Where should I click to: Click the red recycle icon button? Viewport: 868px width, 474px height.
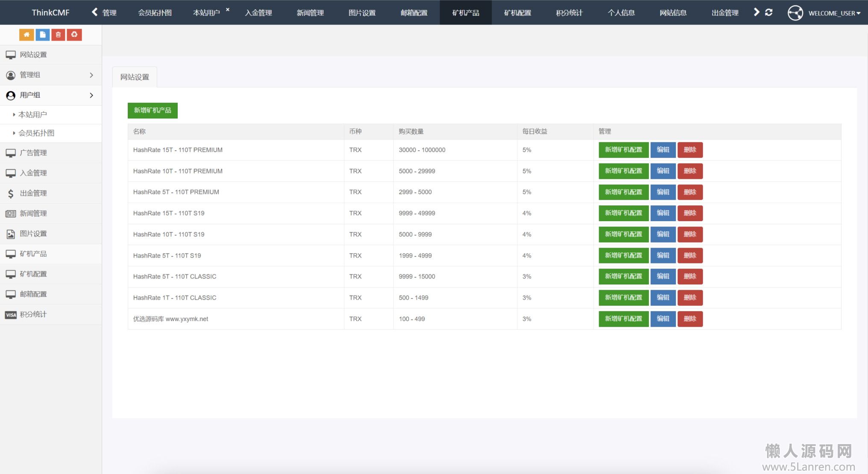(x=74, y=35)
